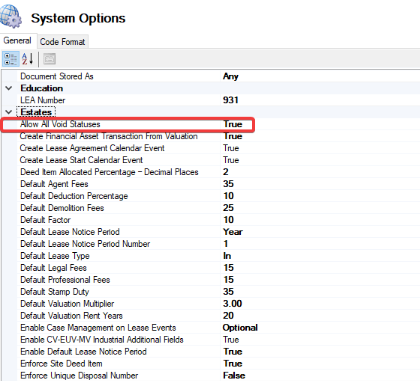The image size is (420, 381).
Task: Select Enforce Unique Disposal Number property
Action: 79,376
